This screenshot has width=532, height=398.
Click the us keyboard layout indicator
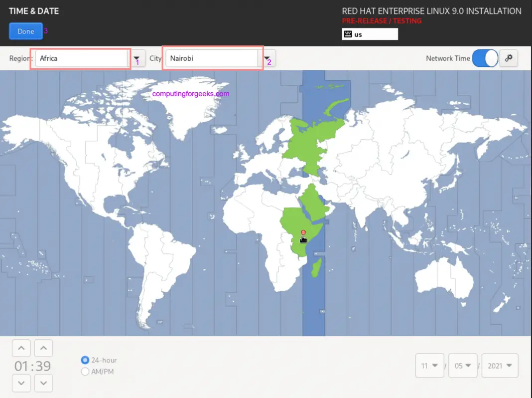[x=370, y=34]
